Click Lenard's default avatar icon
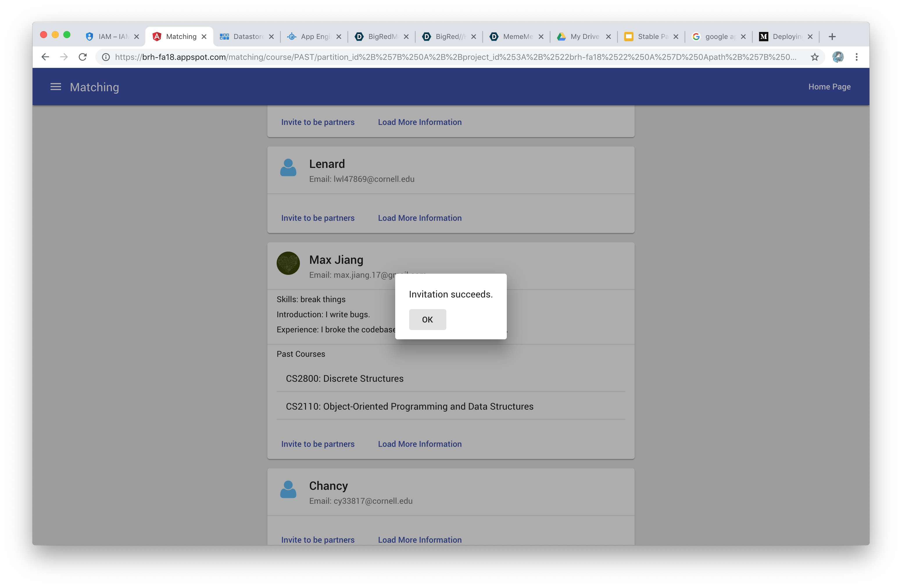This screenshot has height=588, width=902. (x=288, y=167)
